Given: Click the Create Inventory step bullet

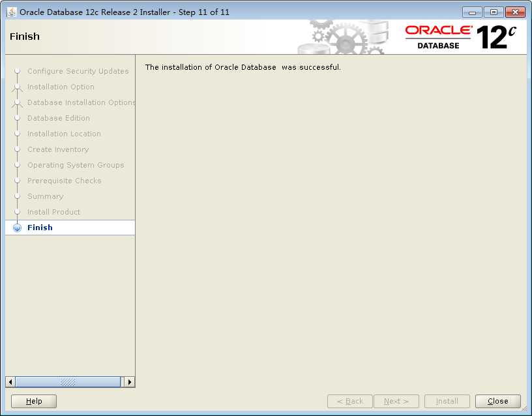Looking at the screenshot, I should [18, 149].
